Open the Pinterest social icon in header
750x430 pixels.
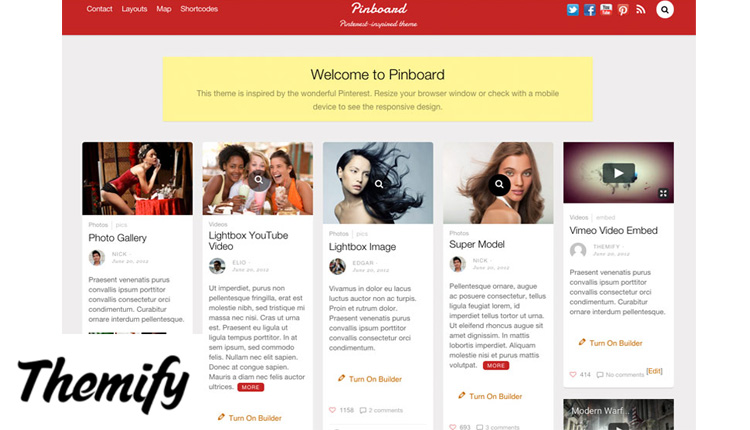coord(623,10)
